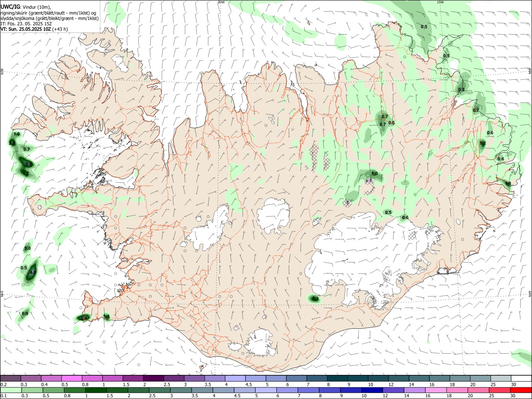This screenshot has width=532, height=399.
Task: Click the 1.8 precipitation value on east coast
Action: [508, 184]
